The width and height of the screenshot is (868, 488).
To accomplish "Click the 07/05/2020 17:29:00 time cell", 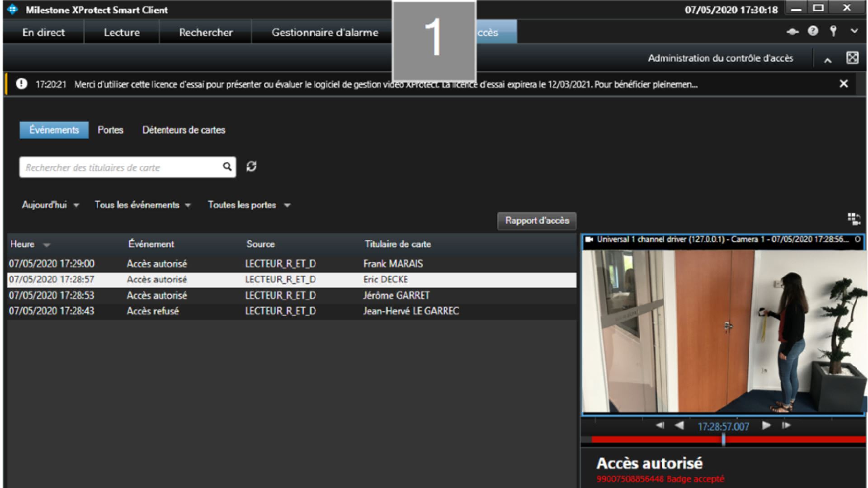I will (52, 264).
